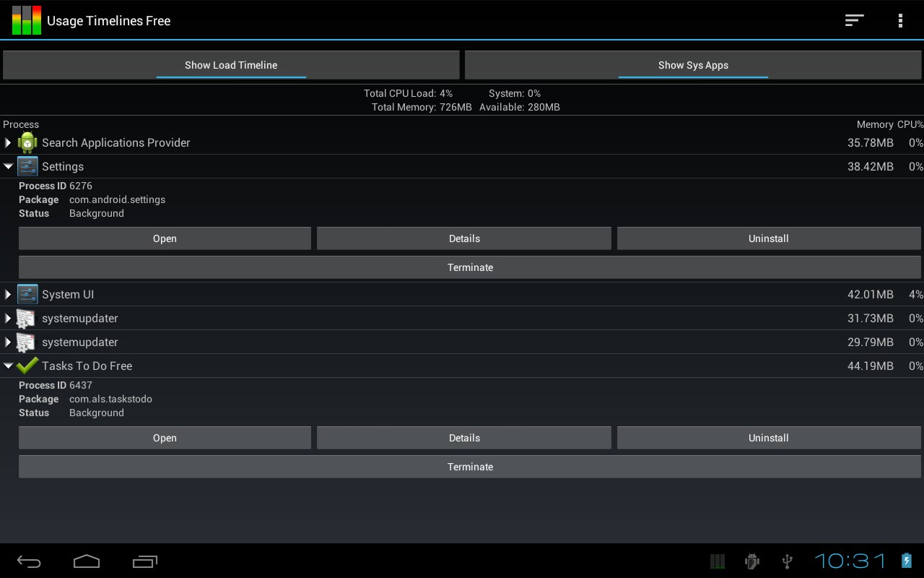This screenshot has width=924, height=578.
Task: Tap the Home navigation button
Action: point(87,561)
